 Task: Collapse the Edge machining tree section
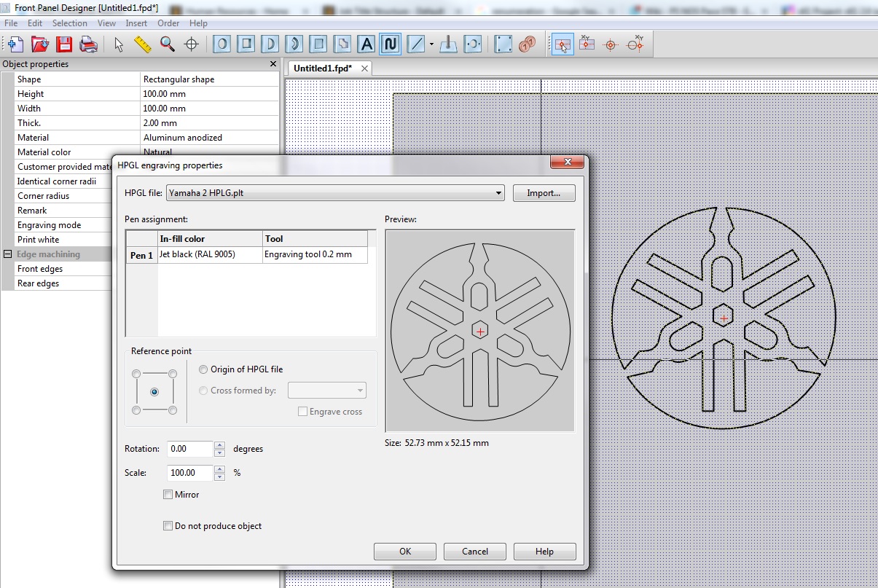point(7,254)
